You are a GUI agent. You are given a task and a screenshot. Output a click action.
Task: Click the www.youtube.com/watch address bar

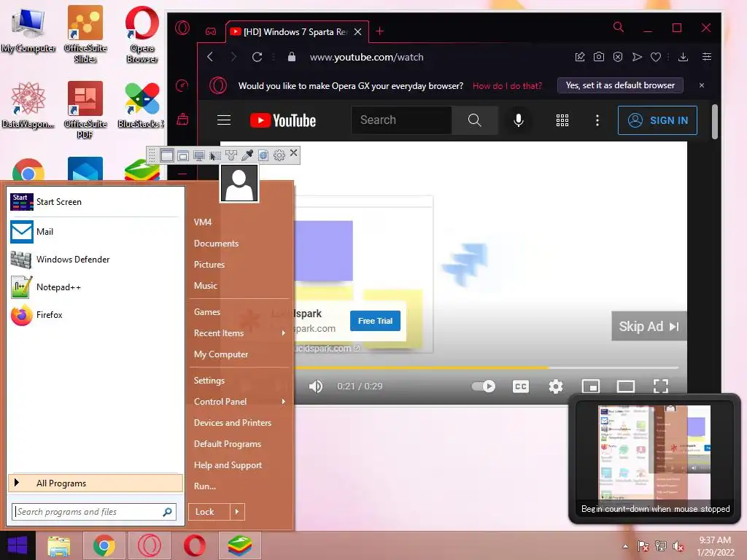366,57
